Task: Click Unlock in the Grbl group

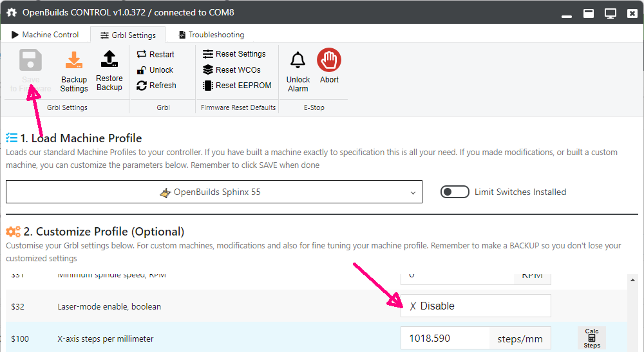Action: pos(155,70)
